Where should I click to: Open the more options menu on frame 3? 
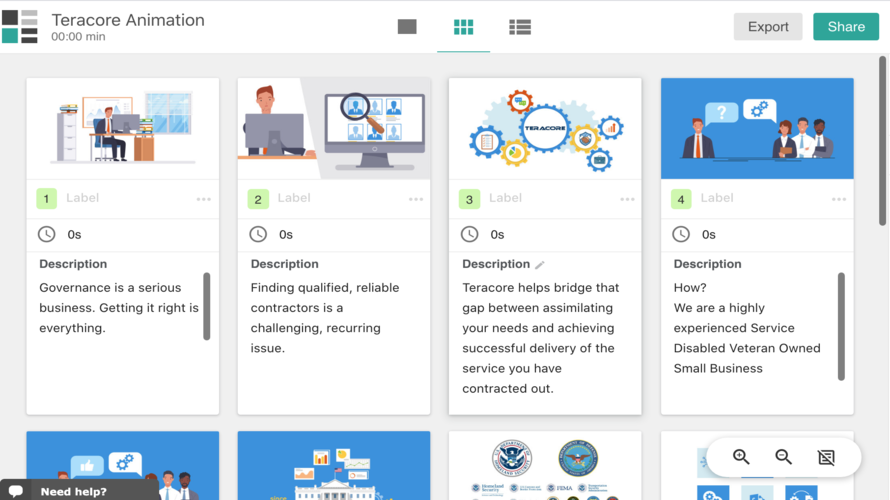click(x=627, y=199)
